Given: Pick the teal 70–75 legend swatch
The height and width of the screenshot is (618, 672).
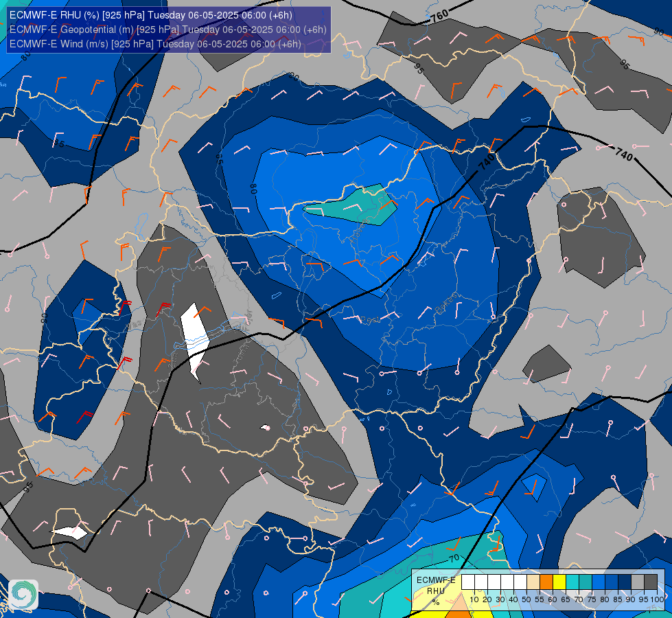Looking at the screenshot, I should [586, 582].
